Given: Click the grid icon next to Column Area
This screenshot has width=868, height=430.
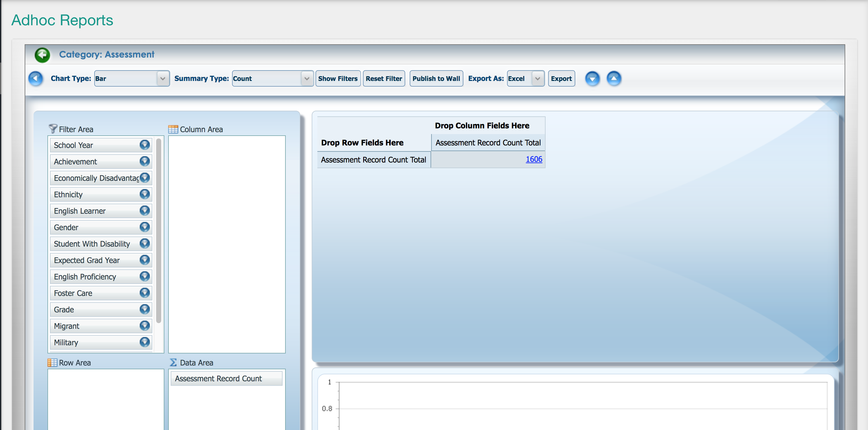Looking at the screenshot, I should 173,129.
